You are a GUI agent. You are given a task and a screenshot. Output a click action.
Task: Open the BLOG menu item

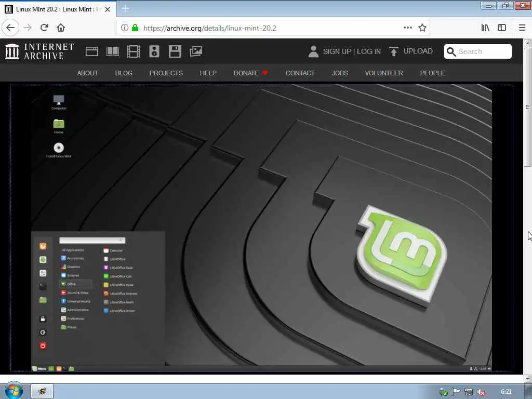click(124, 73)
